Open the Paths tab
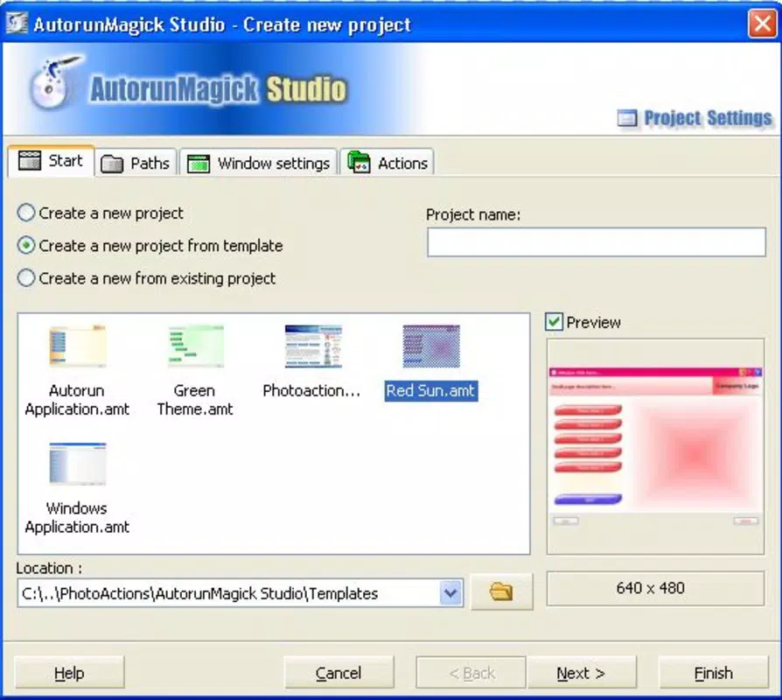The image size is (782, 700). [136, 163]
